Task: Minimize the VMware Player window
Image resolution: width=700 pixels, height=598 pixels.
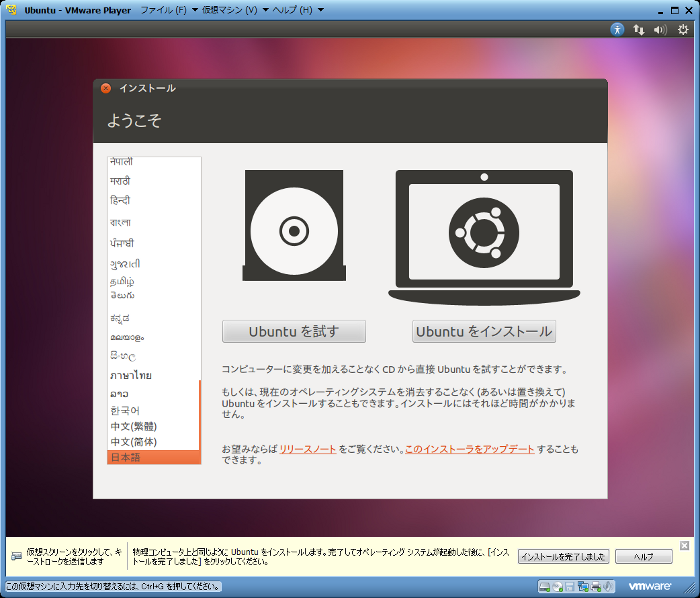Action: pos(662,11)
